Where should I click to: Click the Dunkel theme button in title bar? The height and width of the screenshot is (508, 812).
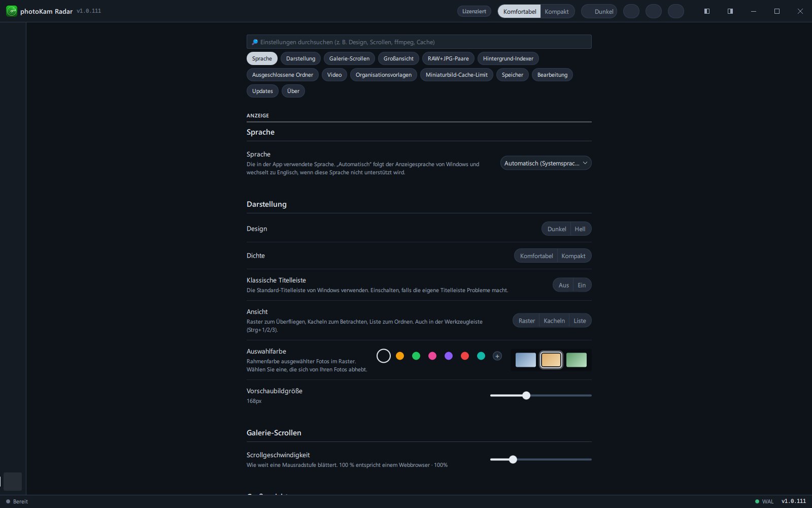599,11
